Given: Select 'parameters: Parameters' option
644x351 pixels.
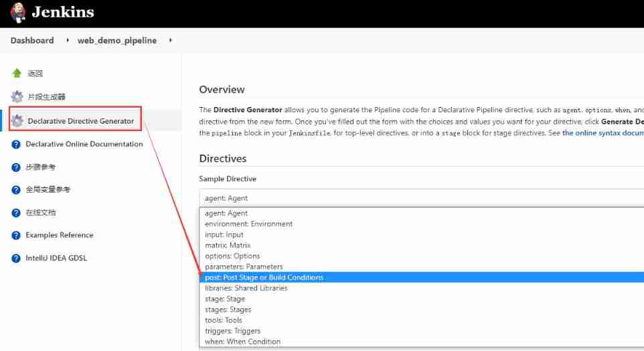Looking at the screenshot, I should (x=422, y=267).
